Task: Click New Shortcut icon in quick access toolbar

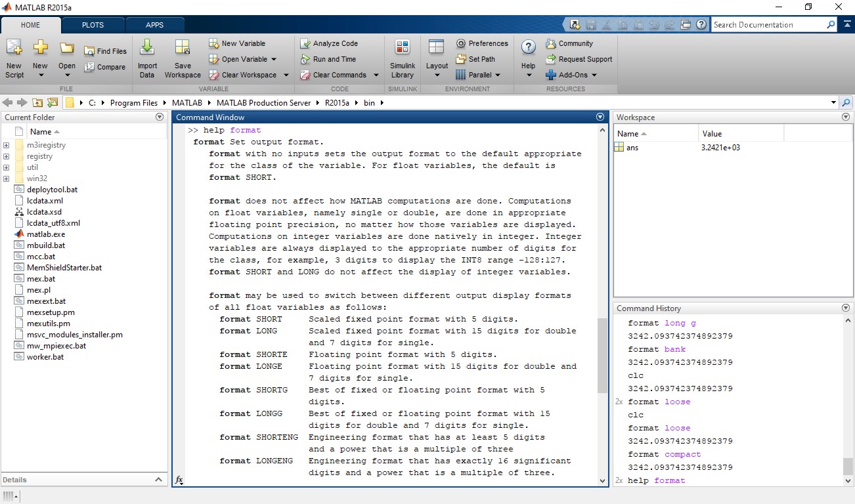Action: (575, 25)
